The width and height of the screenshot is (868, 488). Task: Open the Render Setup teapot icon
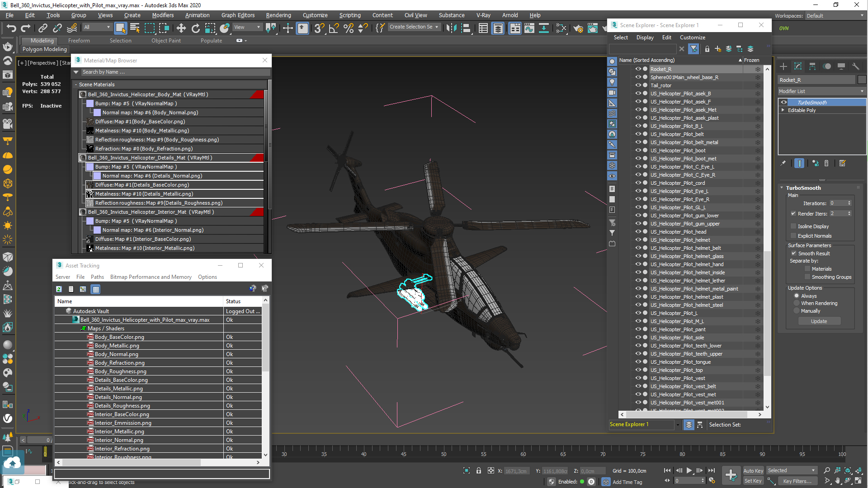click(x=578, y=28)
